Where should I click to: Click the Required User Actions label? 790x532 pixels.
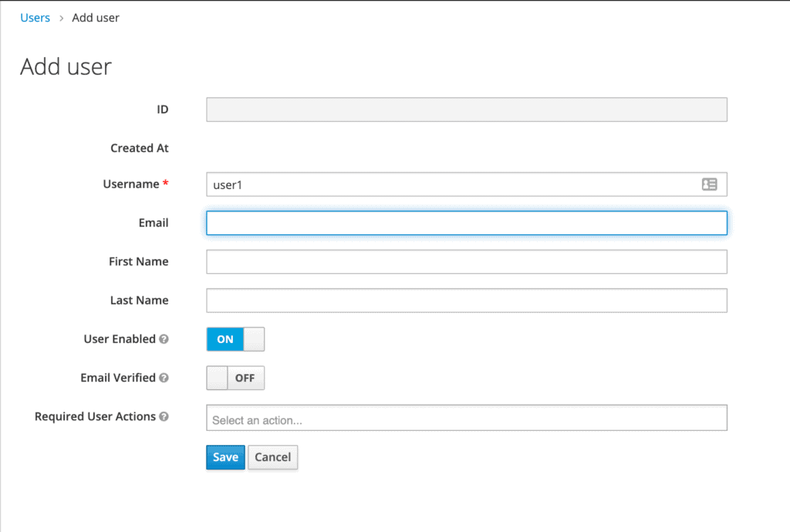(95, 417)
